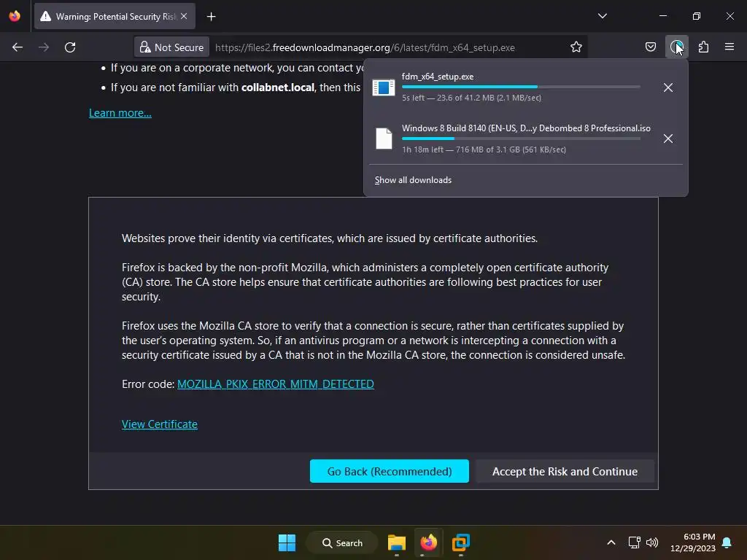Click the ISO file document icon
The height and width of the screenshot is (560, 747).
384,139
